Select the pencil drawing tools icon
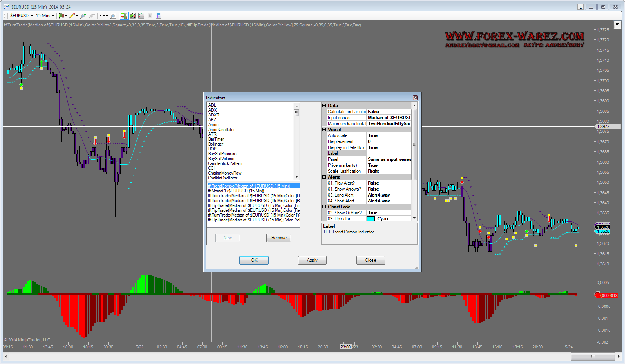 click(73, 16)
